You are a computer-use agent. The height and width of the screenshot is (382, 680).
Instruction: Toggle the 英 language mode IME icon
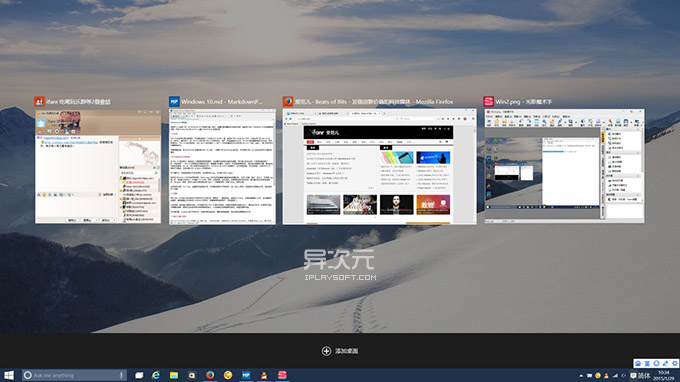click(x=647, y=363)
